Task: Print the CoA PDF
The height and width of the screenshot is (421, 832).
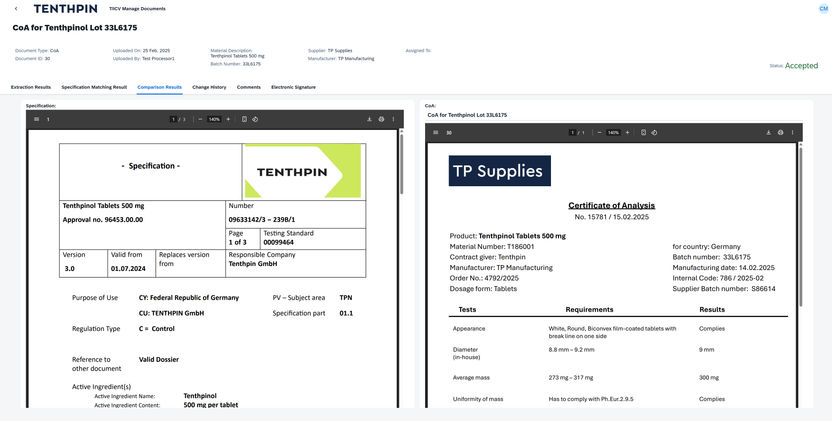Action: [780, 133]
